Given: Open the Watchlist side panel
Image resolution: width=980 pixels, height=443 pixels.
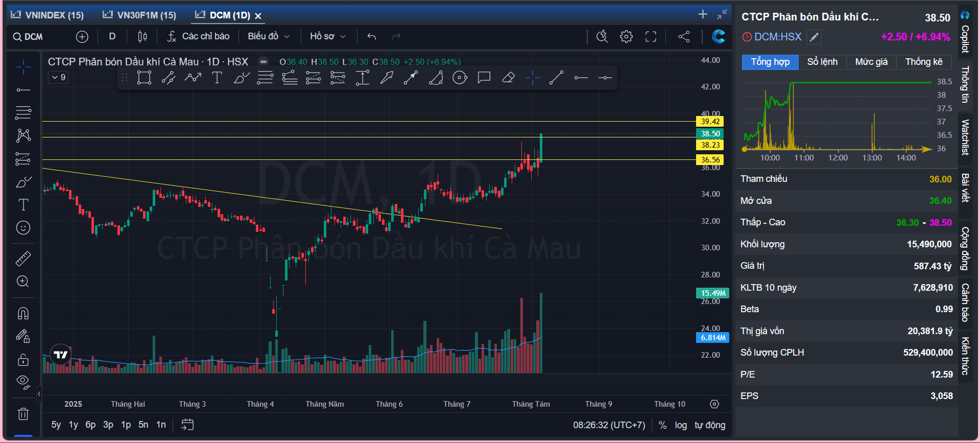Looking at the screenshot, I should (965, 137).
